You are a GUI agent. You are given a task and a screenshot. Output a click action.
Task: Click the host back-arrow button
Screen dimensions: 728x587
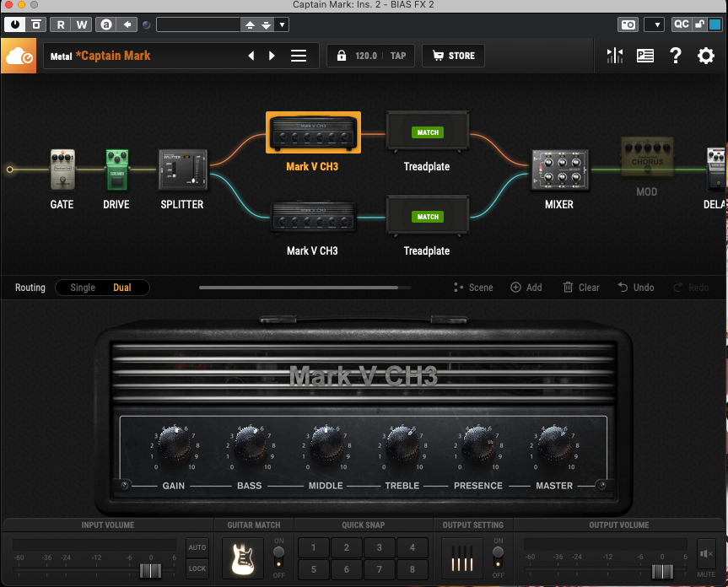click(x=127, y=24)
